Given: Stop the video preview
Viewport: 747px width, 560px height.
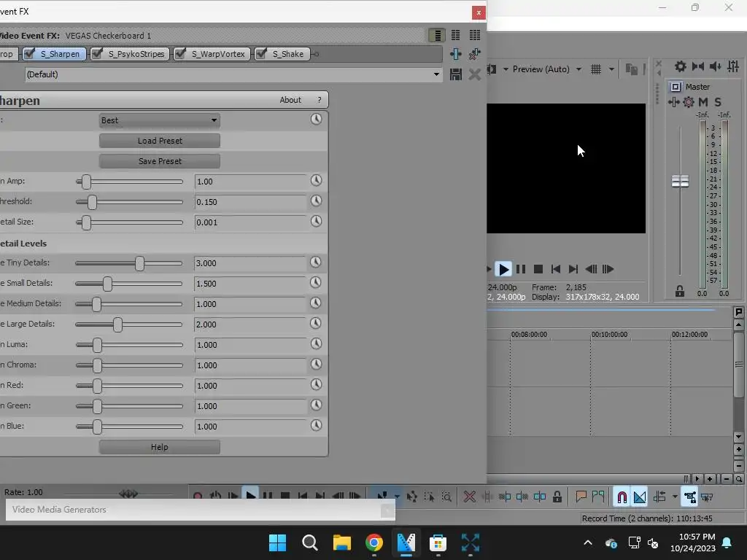Looking at the screenshot, I should (x=538, y=270).
